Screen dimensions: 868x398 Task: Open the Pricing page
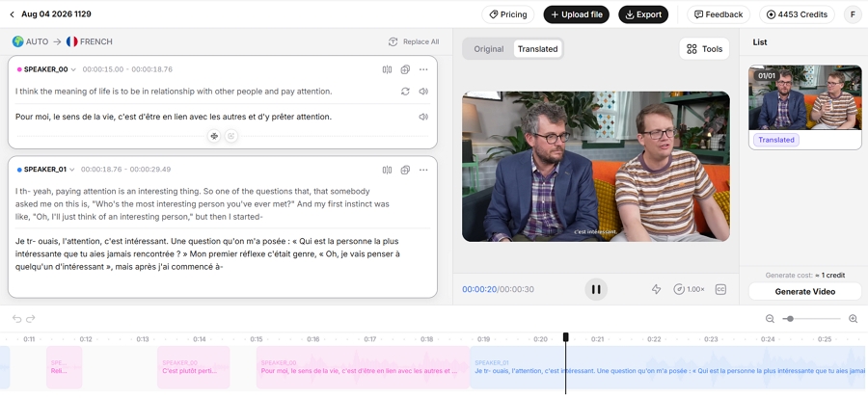[507, 14]
